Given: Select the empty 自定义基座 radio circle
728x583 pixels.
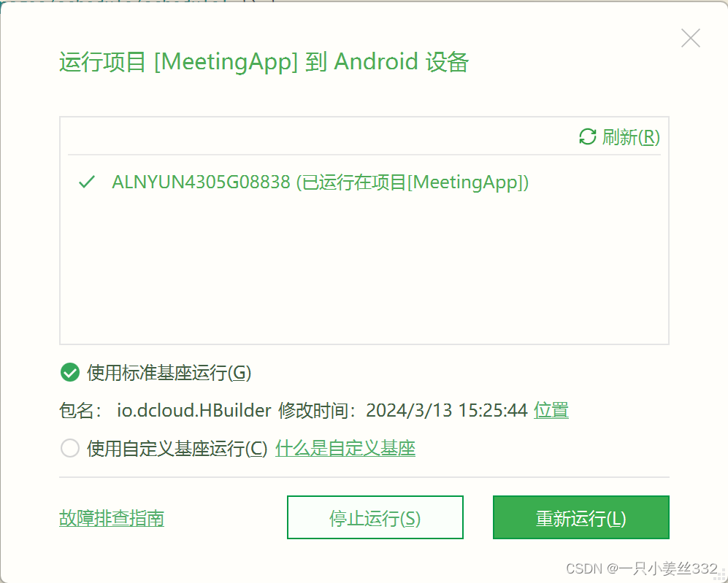Looking at the screenshot, I should coord(70,448).
